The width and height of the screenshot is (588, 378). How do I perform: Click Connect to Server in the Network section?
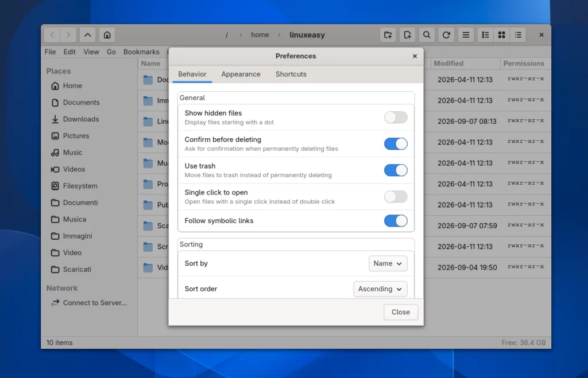tap(89, 303)
